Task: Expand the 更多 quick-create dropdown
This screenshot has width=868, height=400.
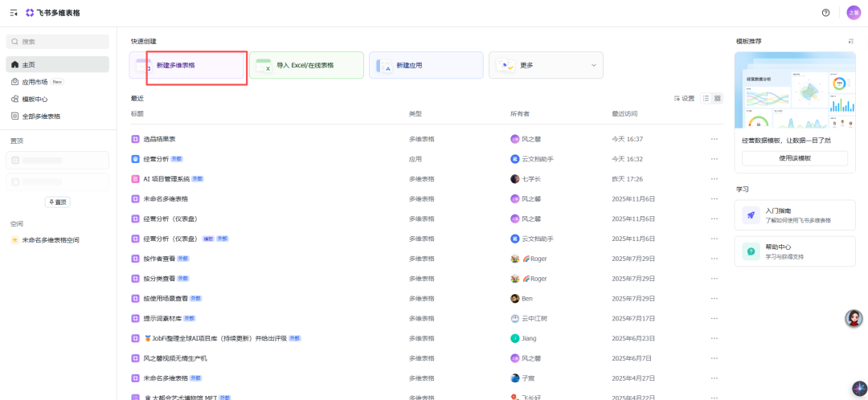Action: [594, 65]
